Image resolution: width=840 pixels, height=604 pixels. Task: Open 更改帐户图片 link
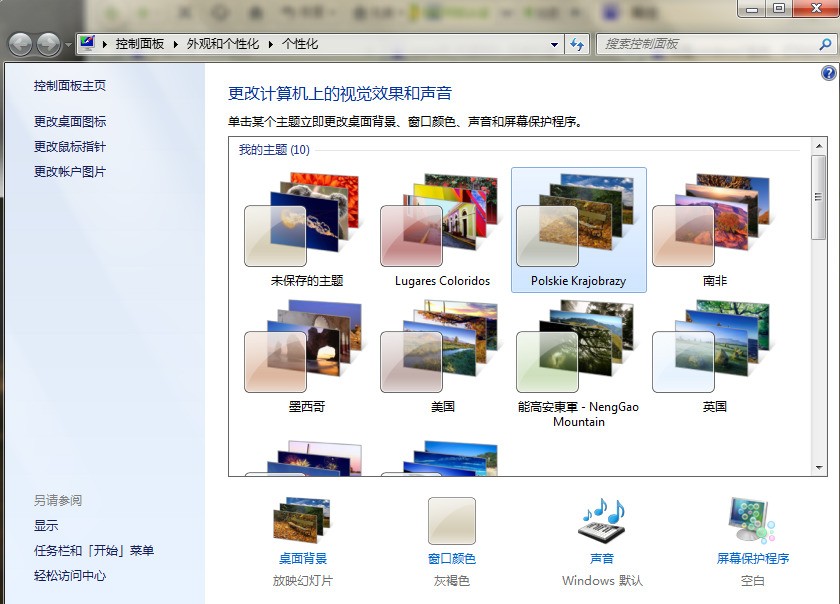click(70, 172)
